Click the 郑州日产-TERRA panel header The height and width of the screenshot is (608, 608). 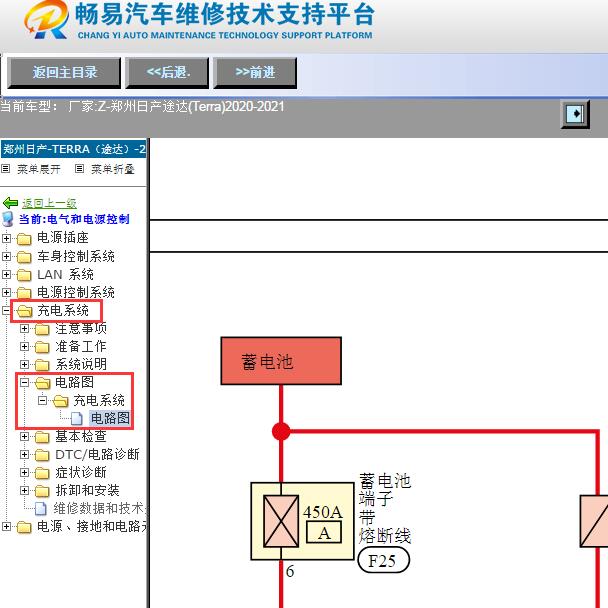[74, 149]
